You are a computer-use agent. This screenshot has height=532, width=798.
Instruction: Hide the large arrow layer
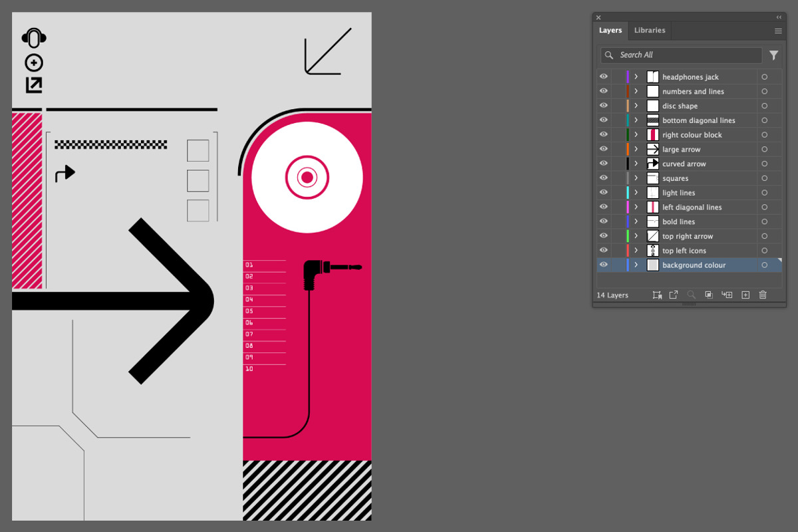coord(604,150)
